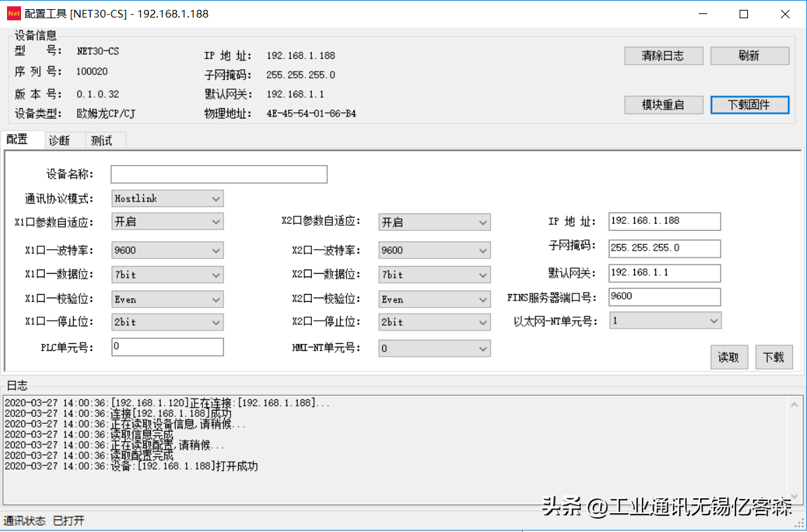Expand the X1口一校验位 Even dropdown
Image resolution: width=807 pixels, height=532 pixels.
[x=167, y=300]
